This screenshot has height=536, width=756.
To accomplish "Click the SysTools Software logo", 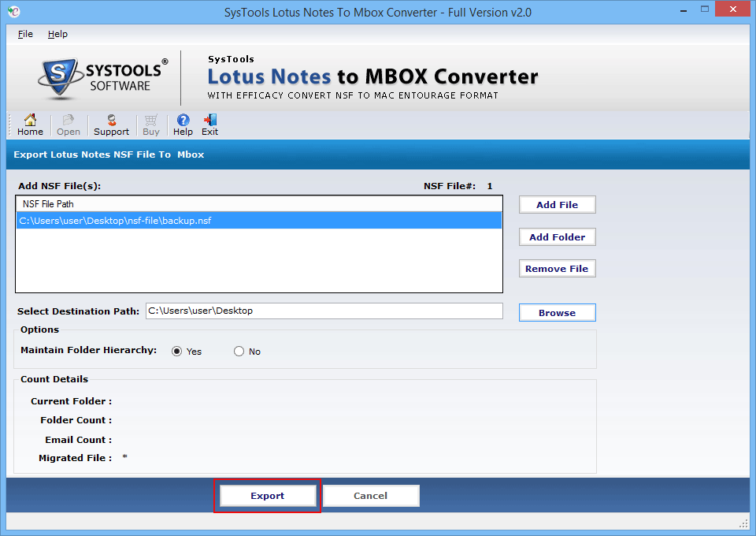I will pos(102,78).
